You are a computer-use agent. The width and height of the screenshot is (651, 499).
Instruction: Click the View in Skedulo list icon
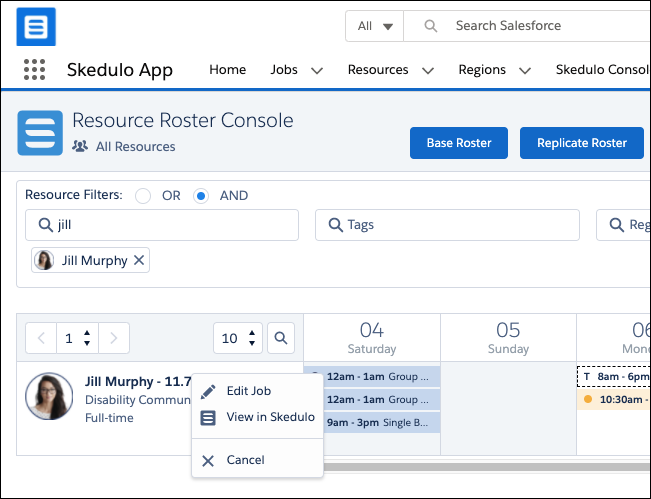(x=208, y=418)
